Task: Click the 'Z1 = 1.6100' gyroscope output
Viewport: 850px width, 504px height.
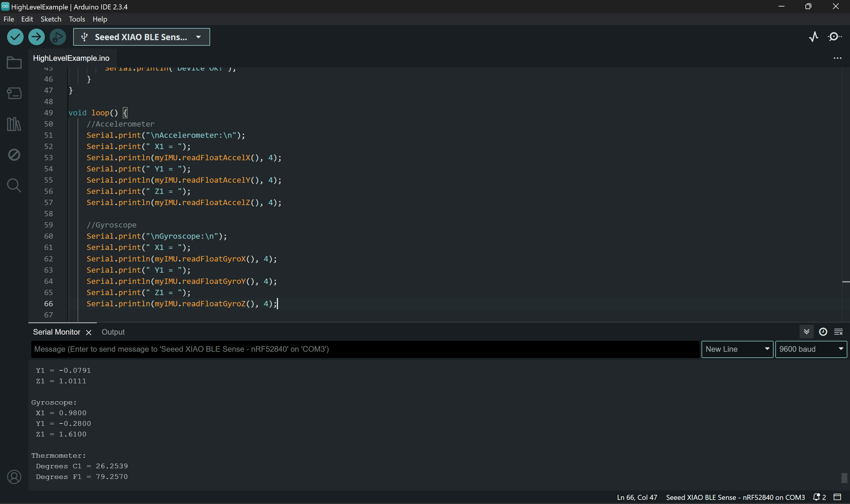Action: 61,434
